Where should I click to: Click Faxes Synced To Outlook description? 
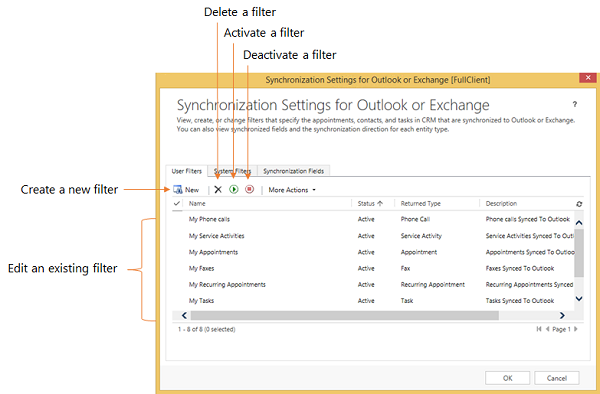[x=520, y=269]
